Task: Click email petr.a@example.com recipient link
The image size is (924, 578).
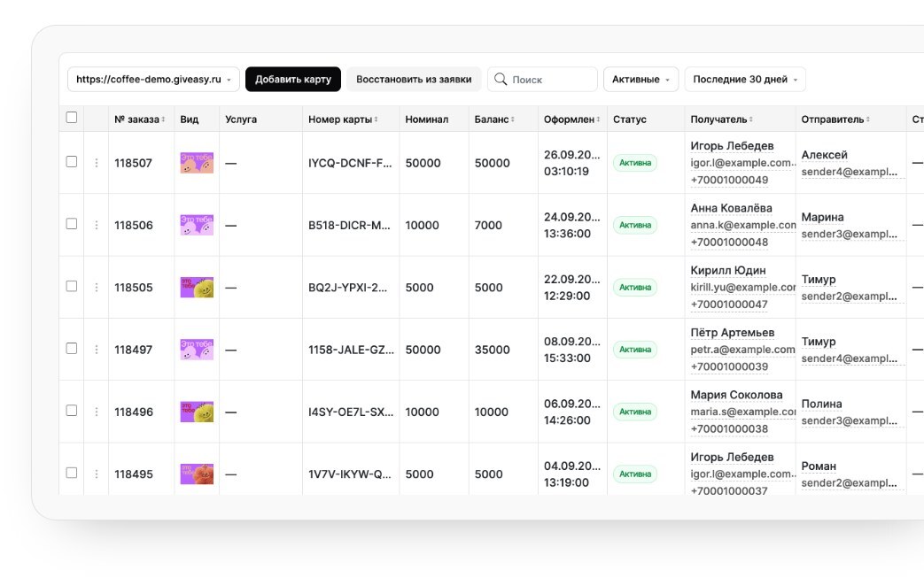Action: 742,350
